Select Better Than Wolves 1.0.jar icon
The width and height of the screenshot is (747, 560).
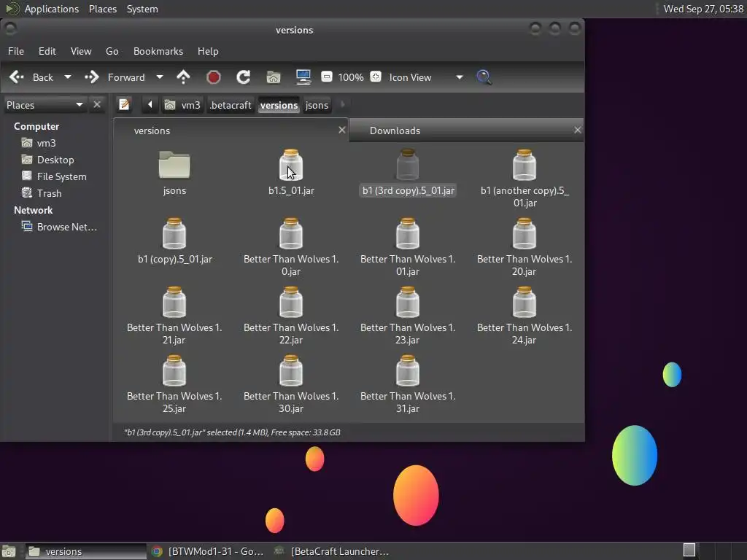(x=291, y=233)
